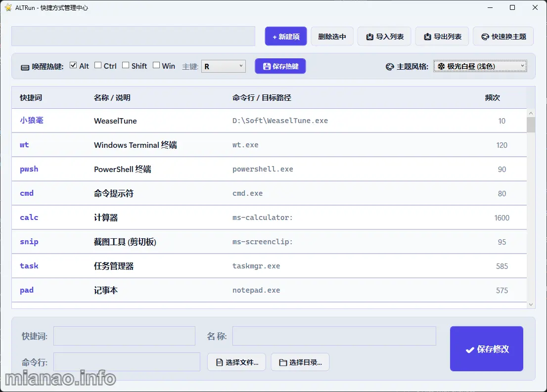547x392 pixels.
Task: Select the cmd shortcut keyword
Action: click(27, 193)
